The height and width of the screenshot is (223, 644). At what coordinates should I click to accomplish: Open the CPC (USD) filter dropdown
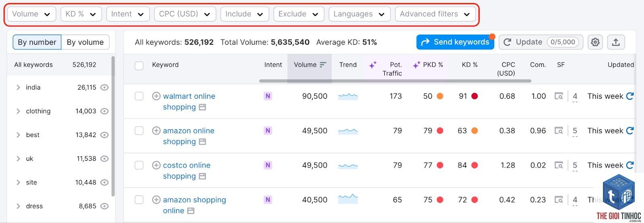click(185, 14)
